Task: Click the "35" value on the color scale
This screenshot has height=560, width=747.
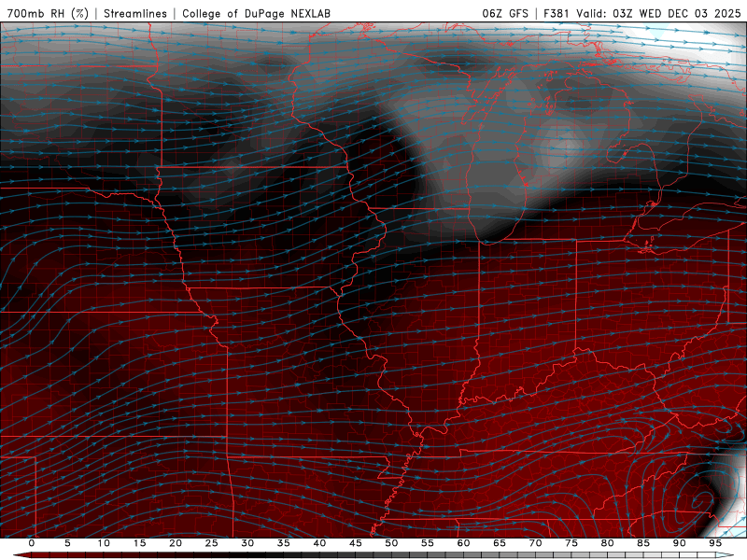Action: (284, 543)
